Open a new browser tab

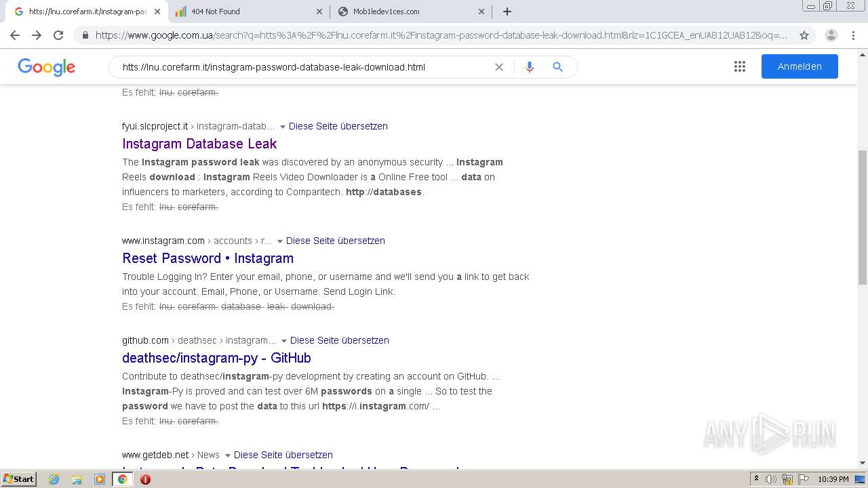pyautogui.click(x=507, y=12)
